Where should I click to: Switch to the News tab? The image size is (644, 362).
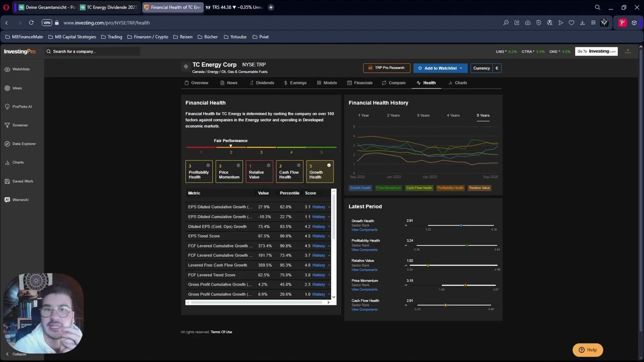click(229, 83)
